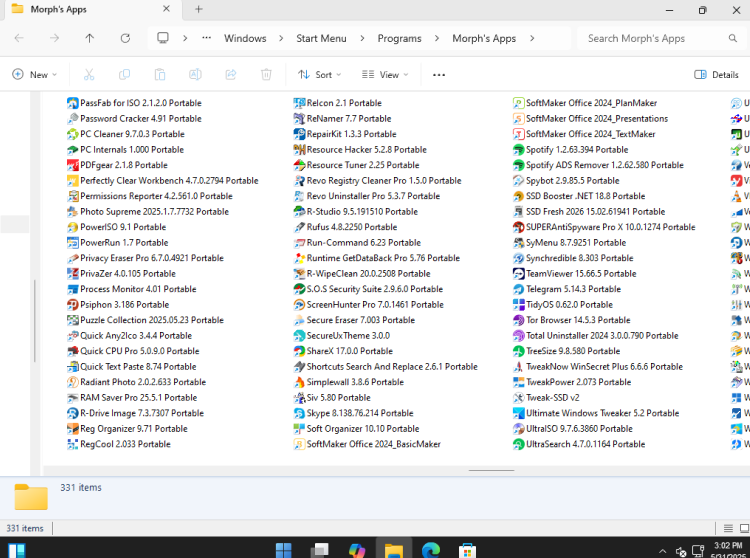Show hidden taskbar tray icons chevron
Screen dimensions: 750x558
pyautogui.click(x=662, y=551)
